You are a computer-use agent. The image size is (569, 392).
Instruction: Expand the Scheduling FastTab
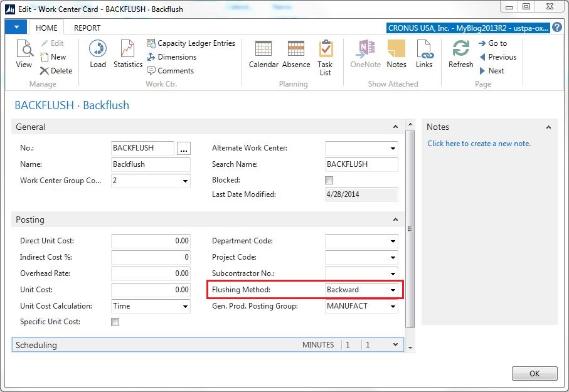(x=395, y=344)
